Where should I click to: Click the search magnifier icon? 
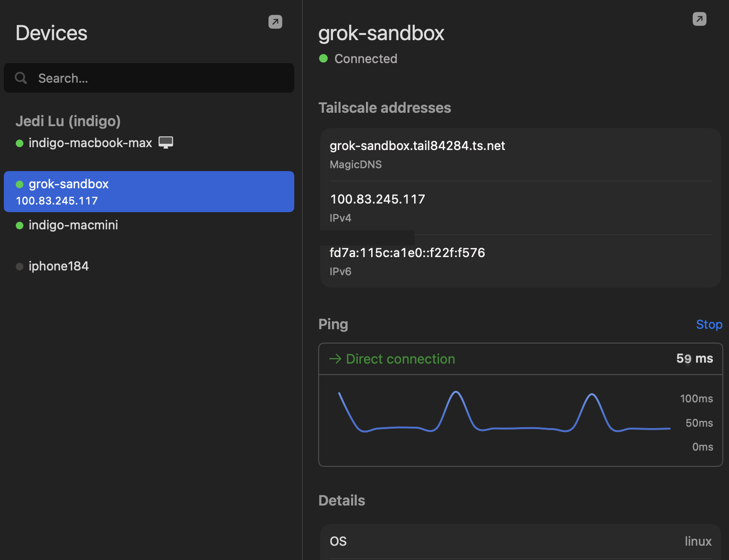click(x=21, y=78)
